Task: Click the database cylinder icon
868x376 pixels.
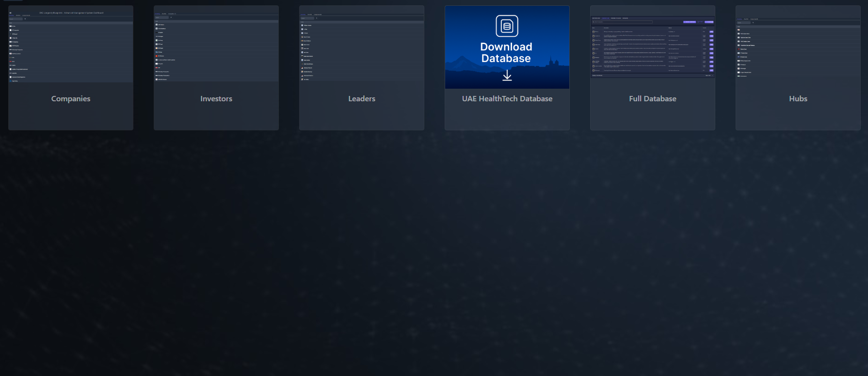Action: [507, 26]
